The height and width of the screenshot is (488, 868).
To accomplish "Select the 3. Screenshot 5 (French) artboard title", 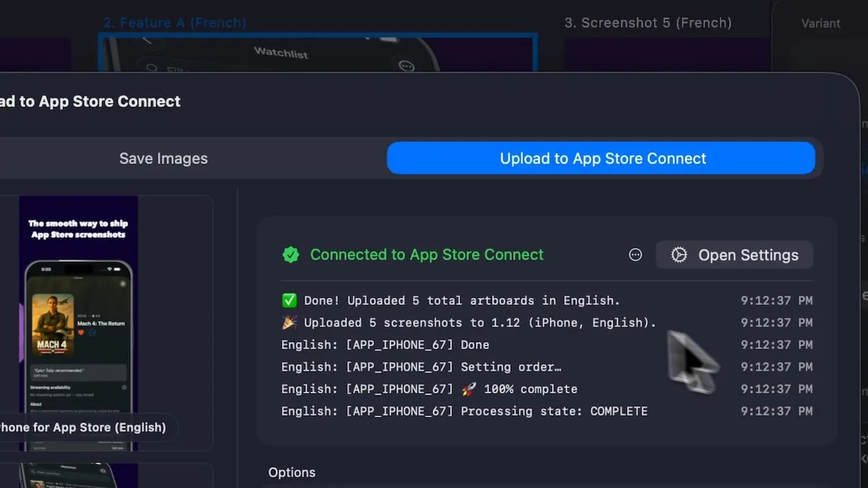I will click(647, 22).
